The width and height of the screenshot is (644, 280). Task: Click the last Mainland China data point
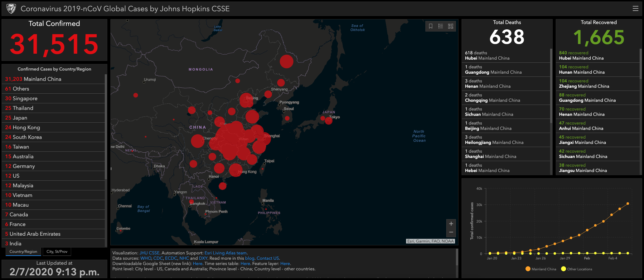coord(627,204)
